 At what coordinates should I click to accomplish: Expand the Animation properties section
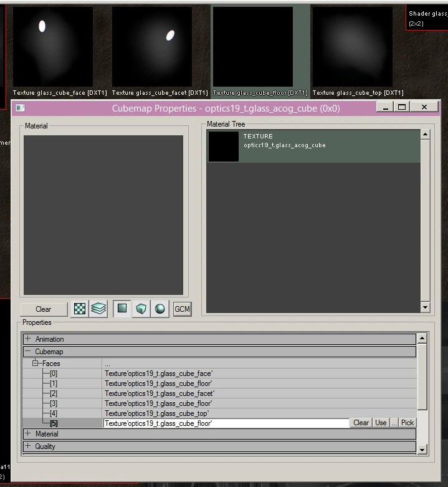[28, 339]
